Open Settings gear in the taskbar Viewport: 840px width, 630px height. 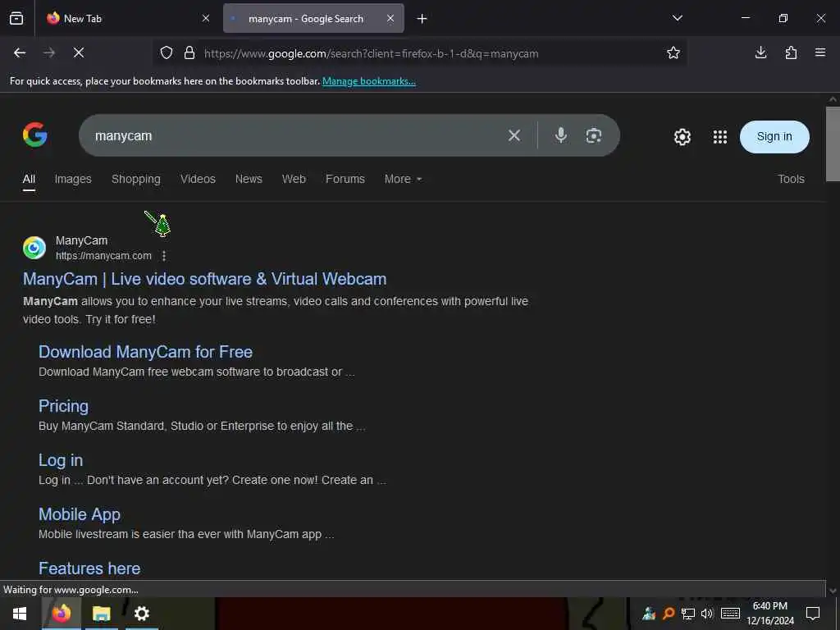[141, 614]
